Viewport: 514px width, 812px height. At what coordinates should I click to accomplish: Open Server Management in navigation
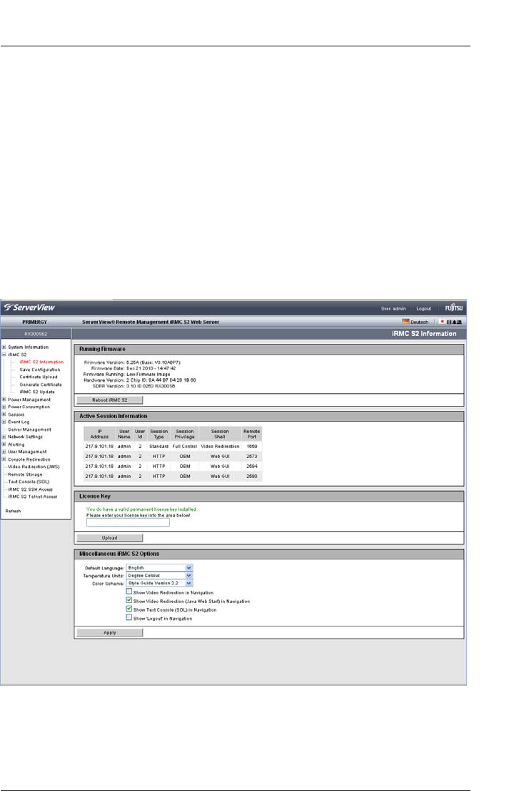coord(29,430)
